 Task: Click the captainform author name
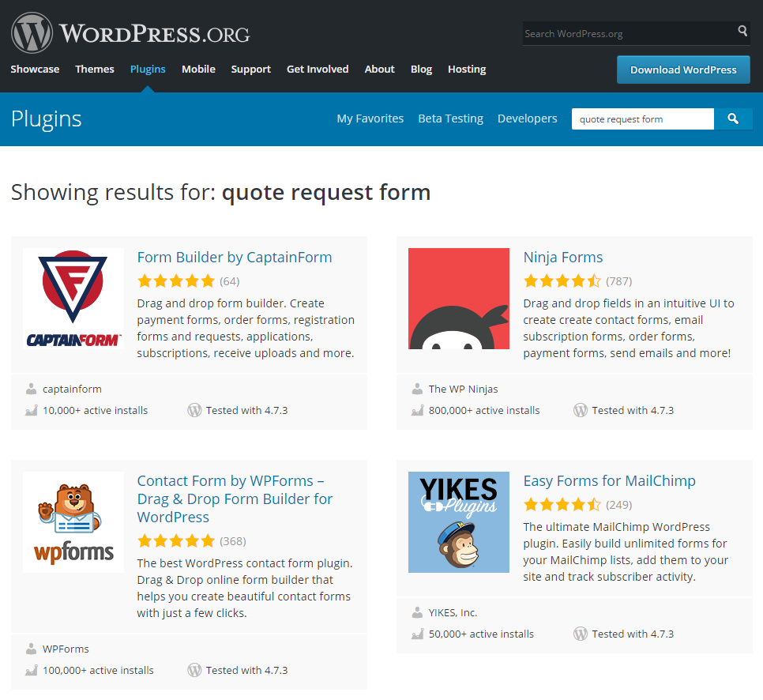pyautogui.click(x=72, y=389)
